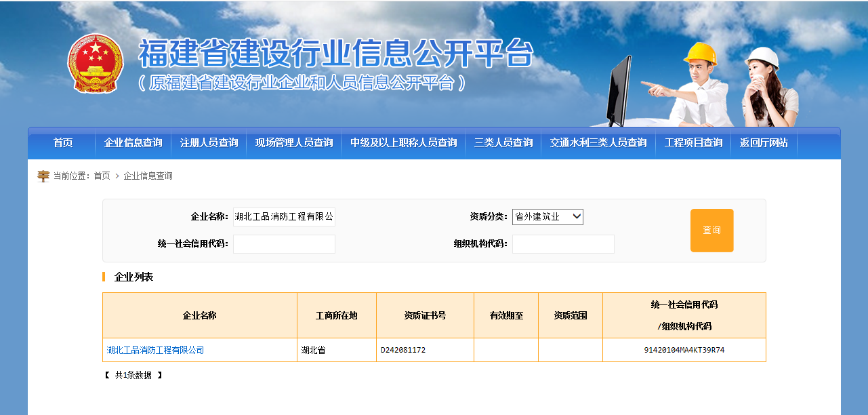868x415 pixels.
Task: Focus the 企业名称 input field
Action: point(284,217)
